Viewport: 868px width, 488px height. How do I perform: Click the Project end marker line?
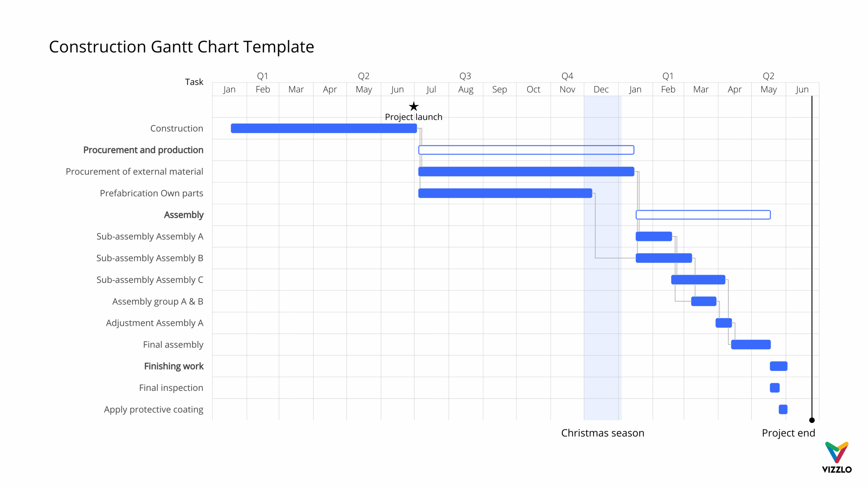click(812, 258)
